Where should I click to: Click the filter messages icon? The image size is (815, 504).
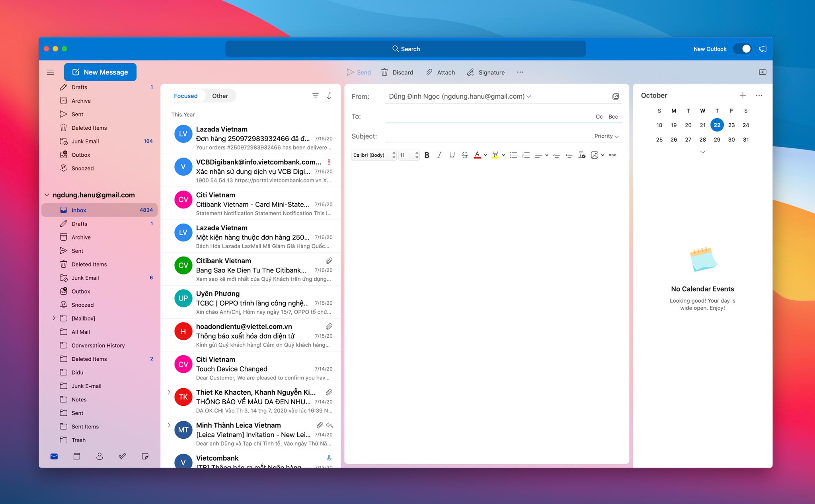[315, 95]
